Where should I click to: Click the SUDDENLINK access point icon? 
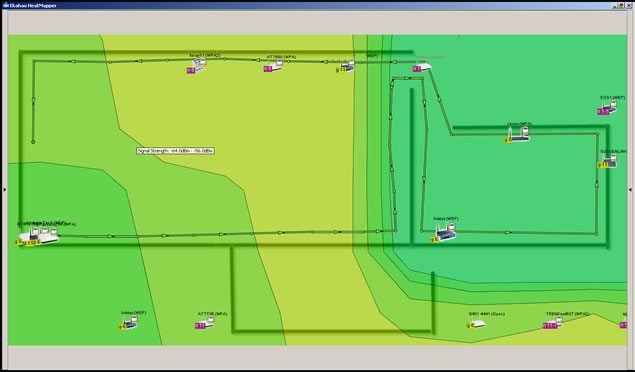tap(607, 161)
